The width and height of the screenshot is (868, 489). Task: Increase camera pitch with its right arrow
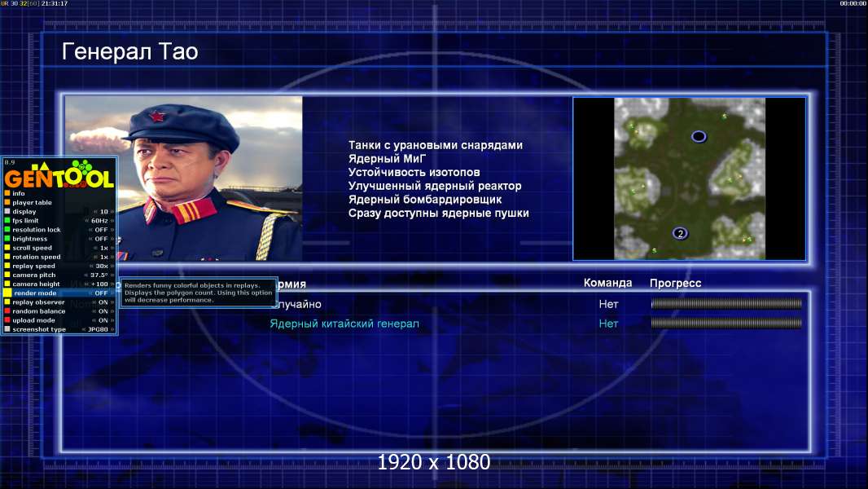coord(112,275)
